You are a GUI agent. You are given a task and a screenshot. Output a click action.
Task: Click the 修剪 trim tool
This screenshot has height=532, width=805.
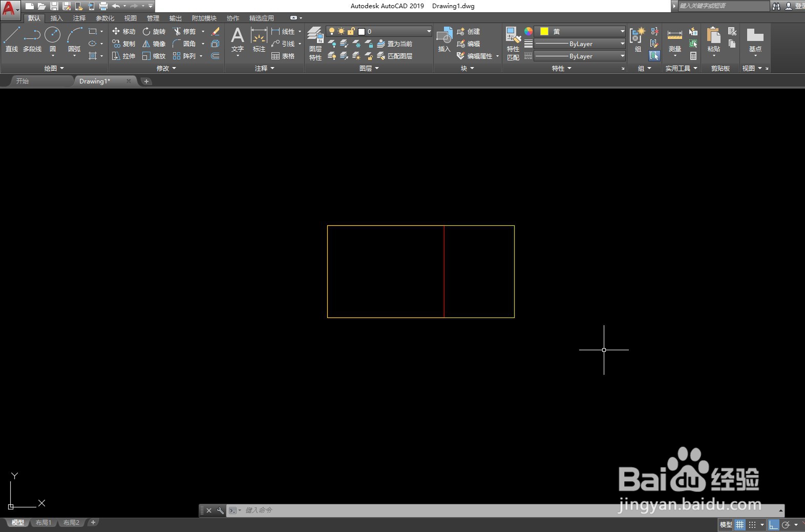tap(184, 31)
